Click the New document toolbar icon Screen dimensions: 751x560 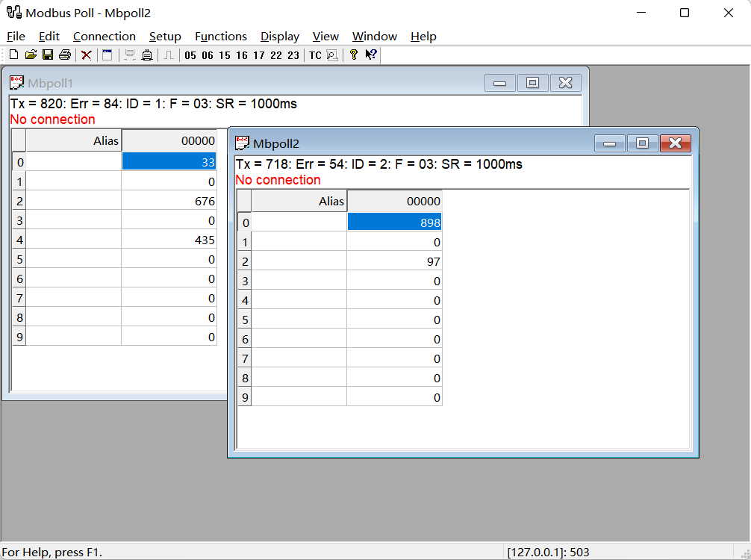click(14, 55)
